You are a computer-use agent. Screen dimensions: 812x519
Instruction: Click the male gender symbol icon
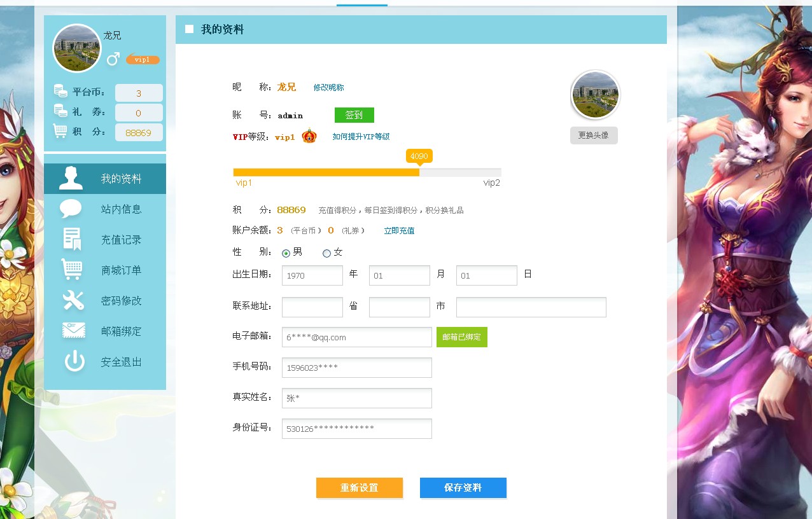113,59
